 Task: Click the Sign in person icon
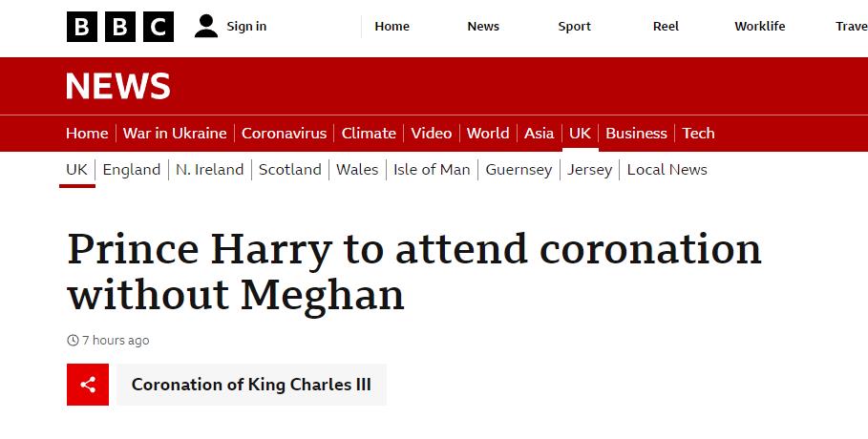tap(206, 26)
